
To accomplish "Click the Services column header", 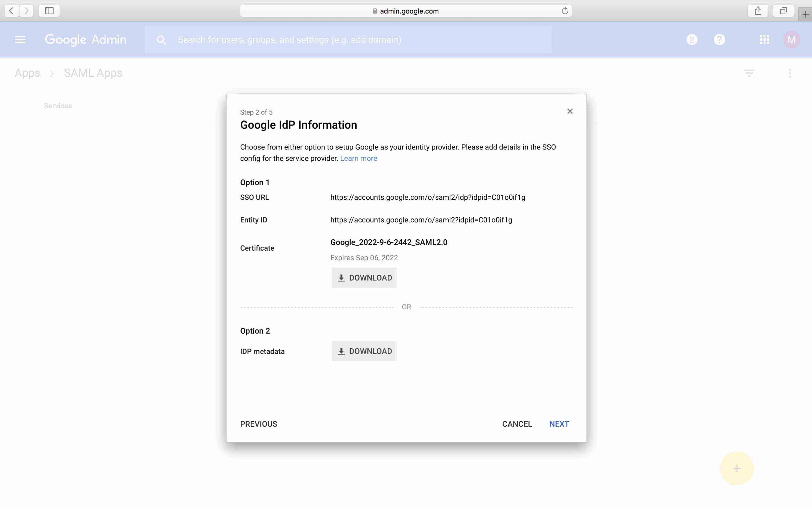I will tap(58, 106).
